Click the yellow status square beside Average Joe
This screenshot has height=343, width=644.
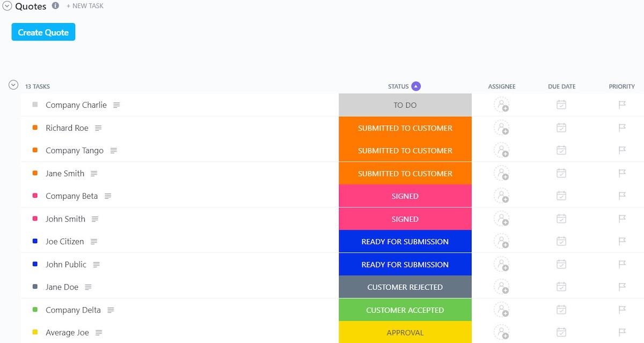click(35, 332)
